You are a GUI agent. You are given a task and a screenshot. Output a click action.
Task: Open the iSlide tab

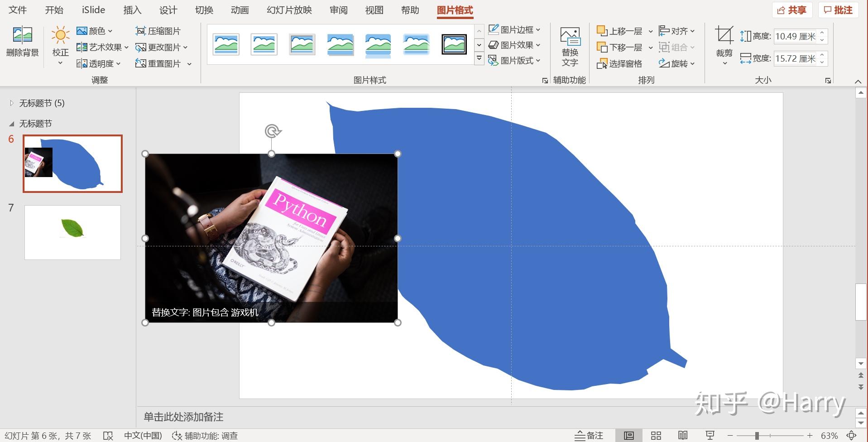(93, 10)
